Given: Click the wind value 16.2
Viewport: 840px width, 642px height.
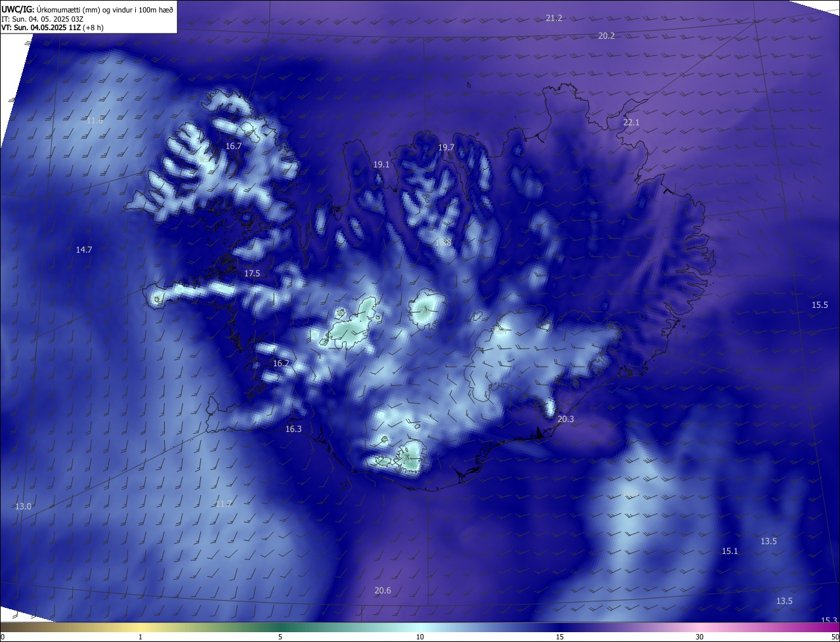Looking at the screenshot, I should pos(281,364).
